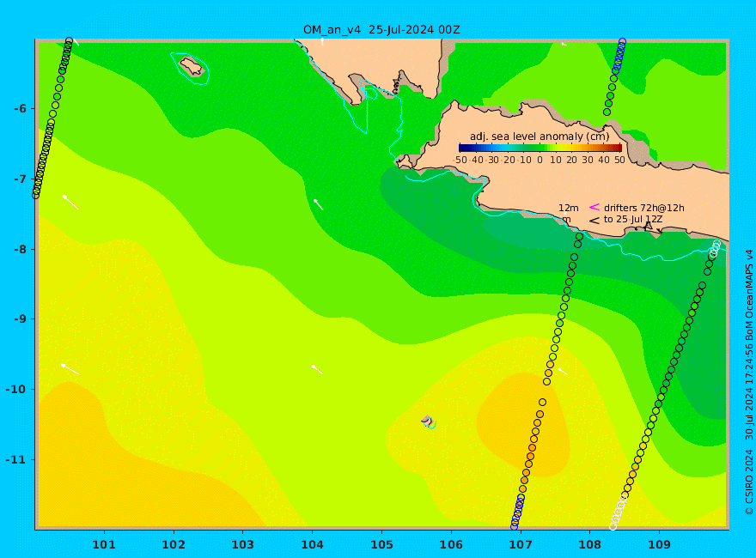Image resolution: width=756 pixels, height=558 pixels.
Task: Click the longitude axis label 106
Action: pyautogui.click(x=451, y=544)
